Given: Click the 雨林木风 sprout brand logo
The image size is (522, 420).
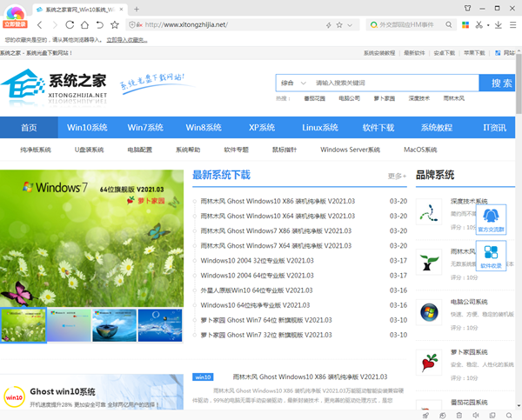Looking at the screenshot, I should (429, 262).
